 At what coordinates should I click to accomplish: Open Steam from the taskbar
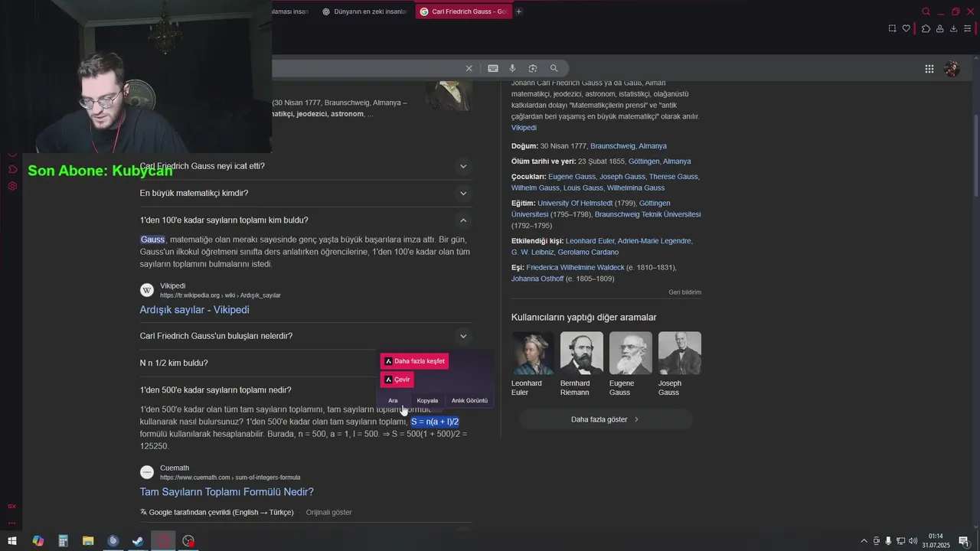138,541
